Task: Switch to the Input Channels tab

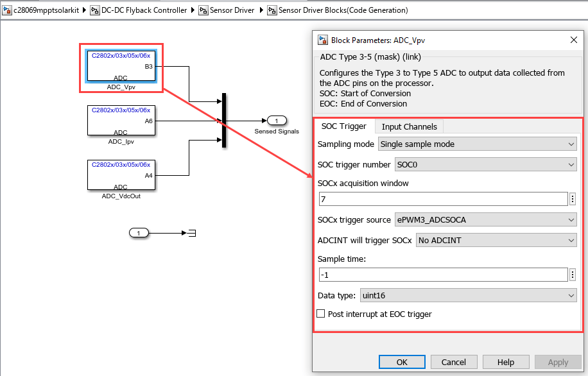Action: coord(409,126)
